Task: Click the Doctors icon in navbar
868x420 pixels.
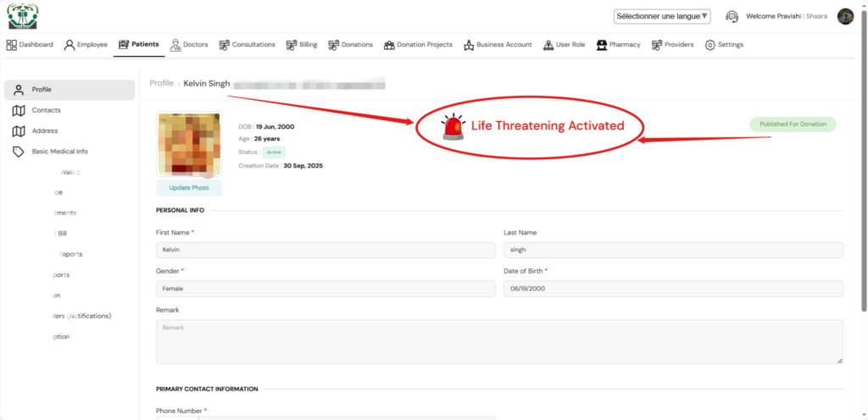Action: pos(175,45)
